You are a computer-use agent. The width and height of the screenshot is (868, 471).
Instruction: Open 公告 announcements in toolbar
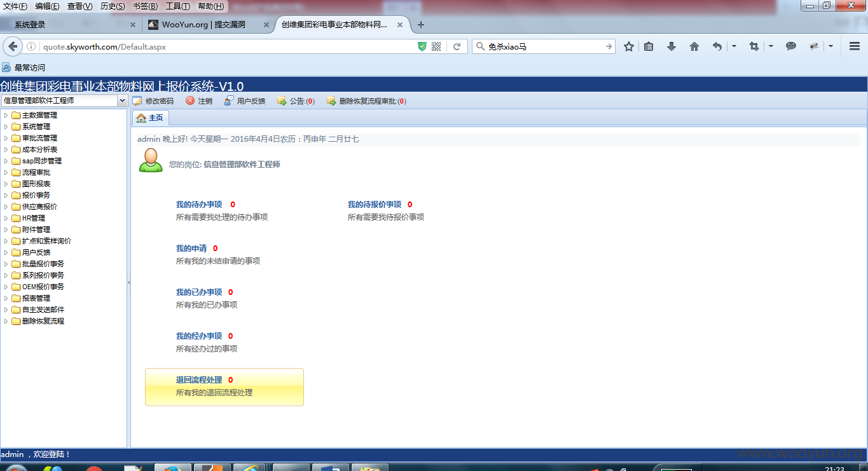click(296, 101)
